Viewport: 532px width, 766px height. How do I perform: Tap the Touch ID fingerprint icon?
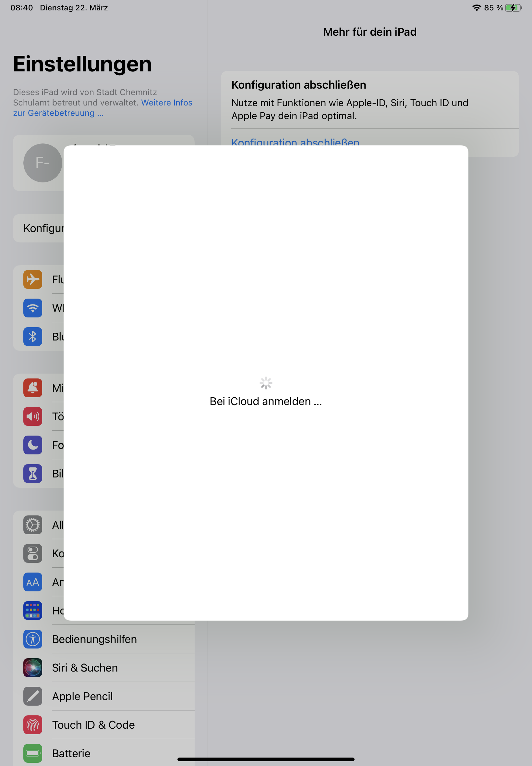click(x=33, y=725)
